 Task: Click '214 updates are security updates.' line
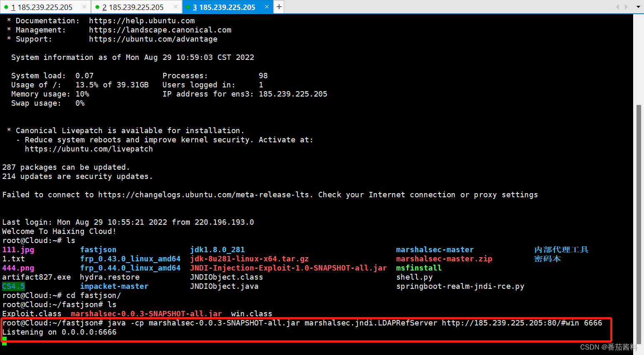tap(77, 176)
